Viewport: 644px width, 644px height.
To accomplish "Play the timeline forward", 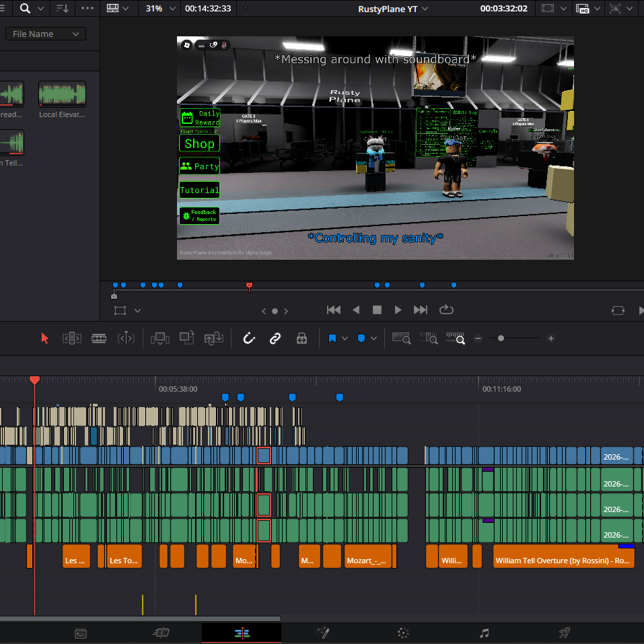I will pos(398,310).
